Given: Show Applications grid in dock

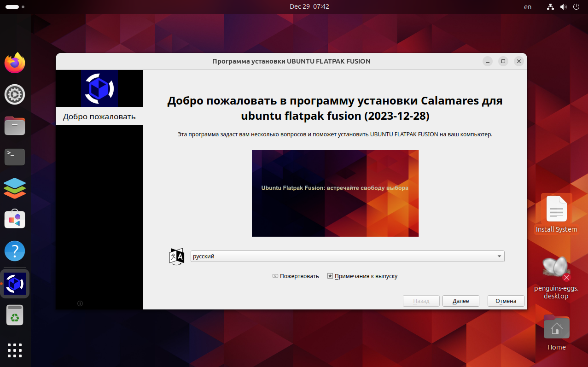Looking at the screenshot, I should click(x=15, y=350).
